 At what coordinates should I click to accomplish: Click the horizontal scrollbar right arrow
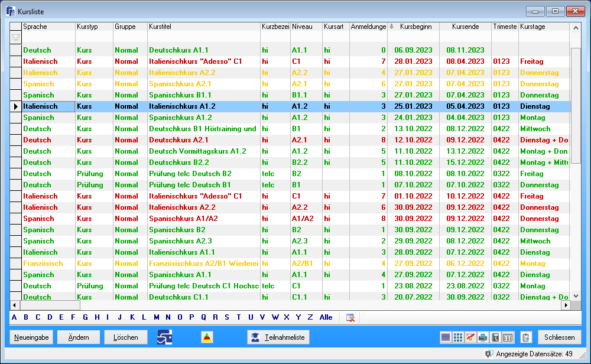566,305
